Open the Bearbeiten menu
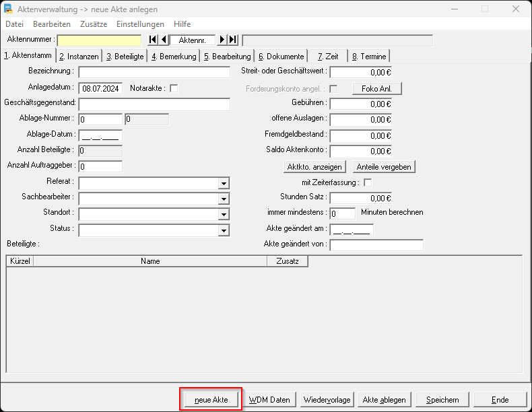The image size is (532, 412). point(52,24)
